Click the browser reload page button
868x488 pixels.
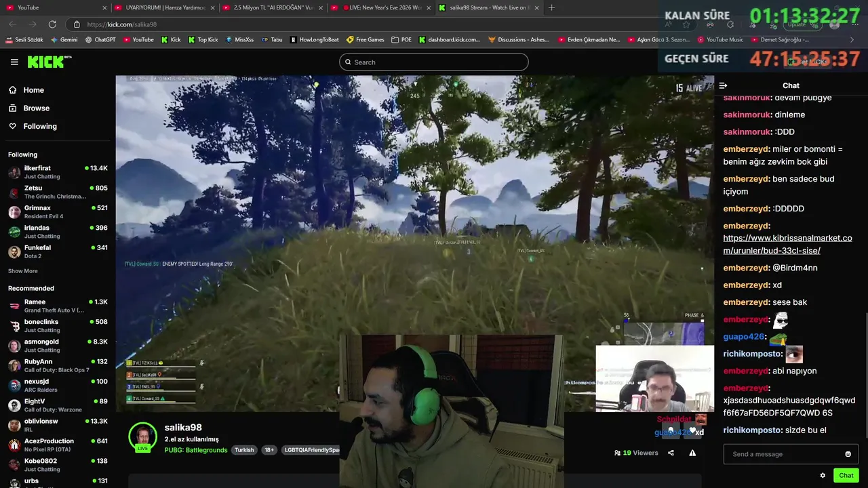(x=52, y=24)
